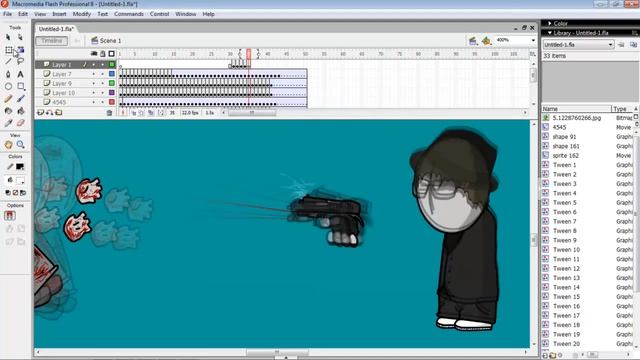Screen dimensions: 640x360
Task: Select the Zoom magnifier tool
Action: click(20, 144)
